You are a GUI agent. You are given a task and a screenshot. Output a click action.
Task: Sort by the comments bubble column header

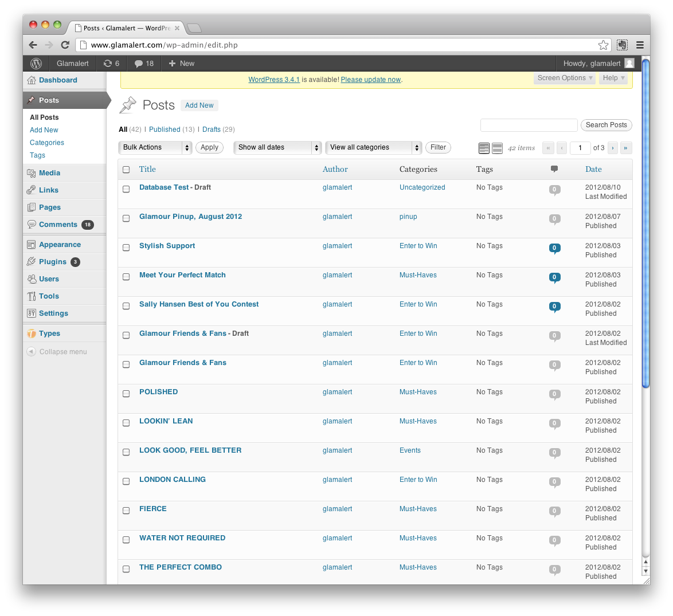click(x=554, y=169)
